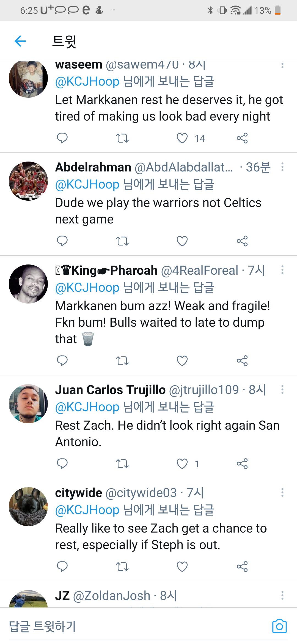Image resolution: width=297 pixels, height=644 pixels.
Task: Open citywide's dog avatar
Action: click(28, 507)
